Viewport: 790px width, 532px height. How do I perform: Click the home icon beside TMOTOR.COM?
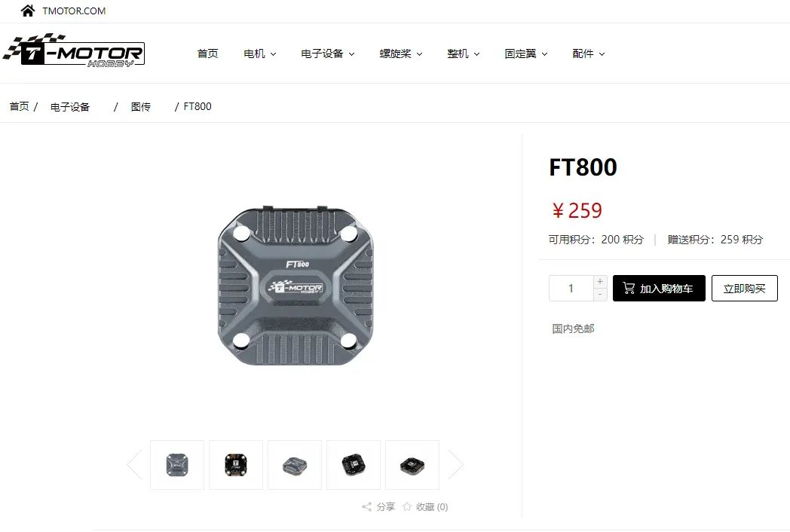pyautogui.click(x=28, y=11)
